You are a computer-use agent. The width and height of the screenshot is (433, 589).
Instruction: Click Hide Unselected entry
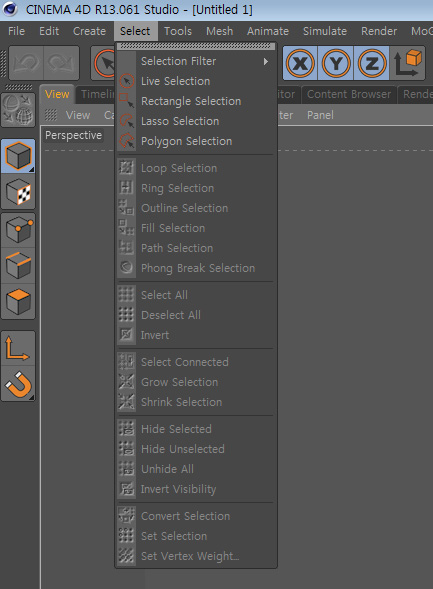(x=196, y=449)
